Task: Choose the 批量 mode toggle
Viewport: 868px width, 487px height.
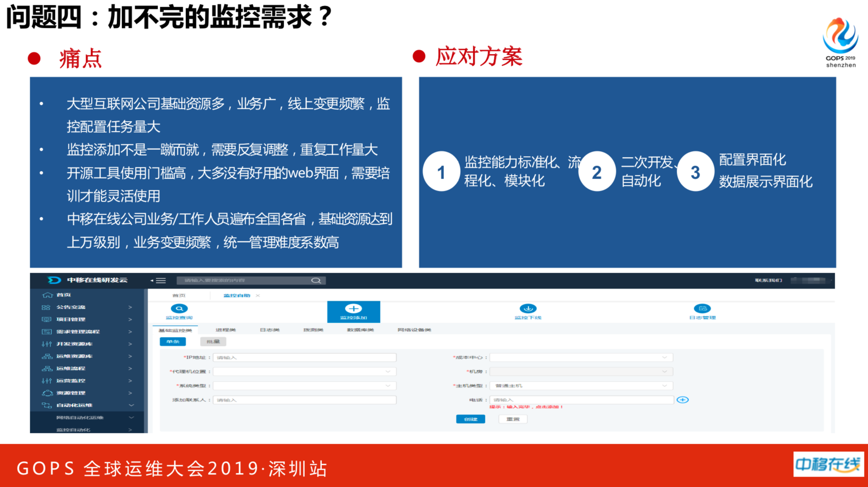Action: (x=213, y=342)
